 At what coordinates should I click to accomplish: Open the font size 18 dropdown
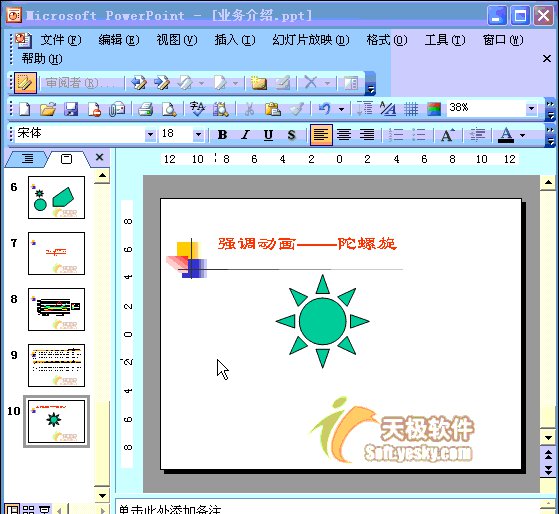pos(199,135)
